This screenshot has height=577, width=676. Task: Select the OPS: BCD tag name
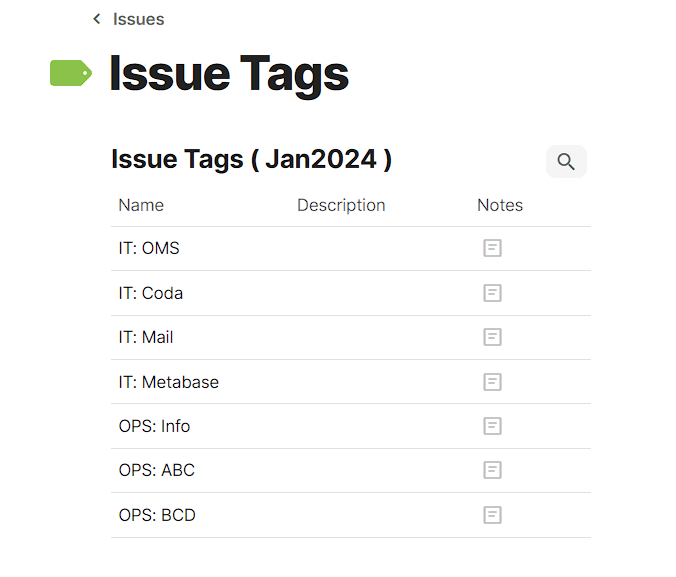click(157, 515)
